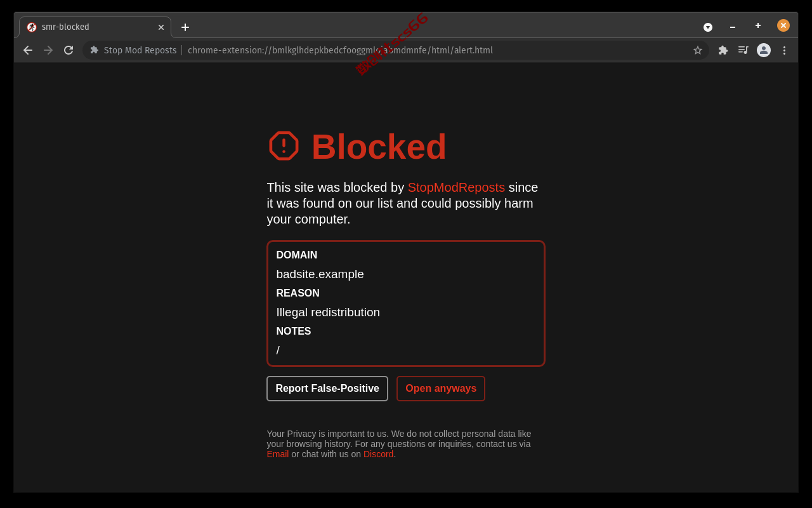This screenshot has height=508, width=812.
Task: Click the blocked warning octagon icon
Action: click(284, 146)
